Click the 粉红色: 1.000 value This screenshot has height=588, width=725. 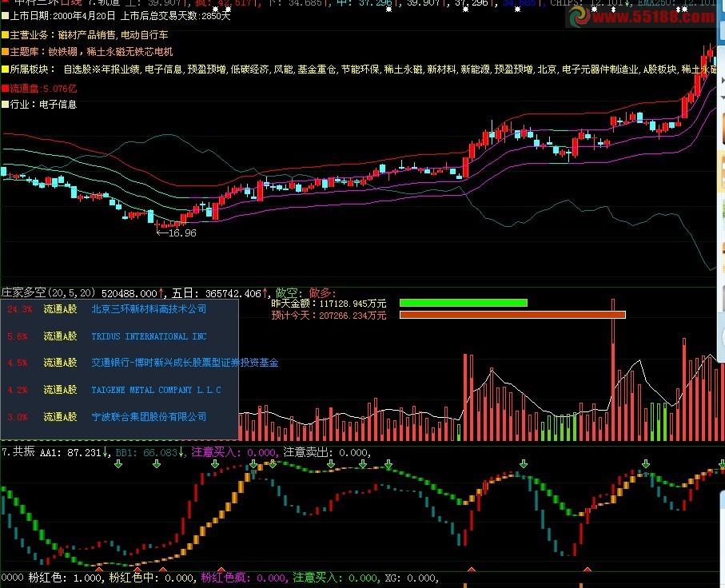[x=65, y=578]
